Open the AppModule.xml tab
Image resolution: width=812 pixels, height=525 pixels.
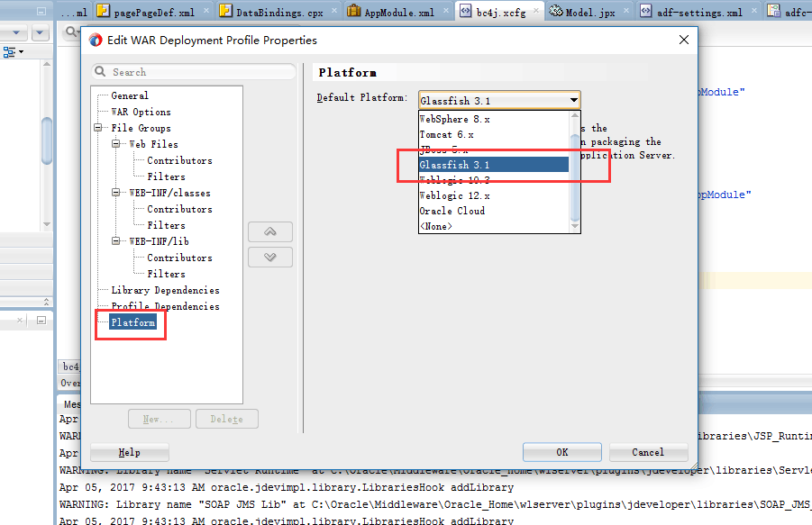[x=398, y=12]
